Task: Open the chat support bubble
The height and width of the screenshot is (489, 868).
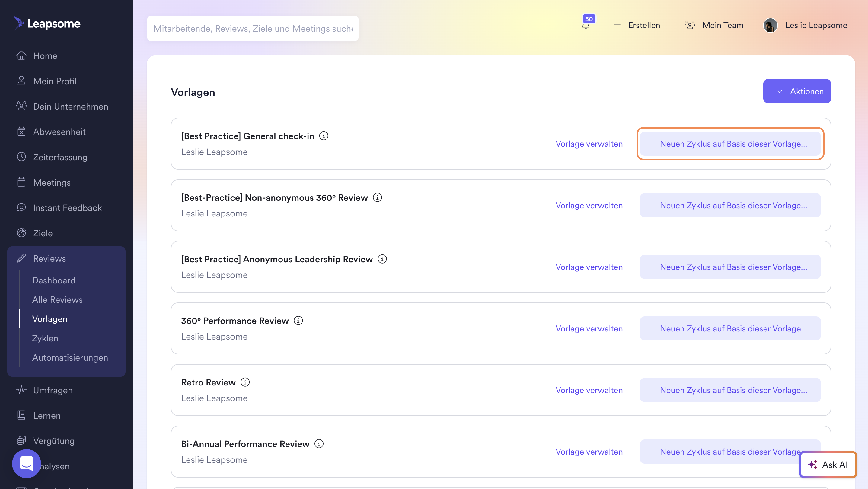Action: click(x=26, y=463)
